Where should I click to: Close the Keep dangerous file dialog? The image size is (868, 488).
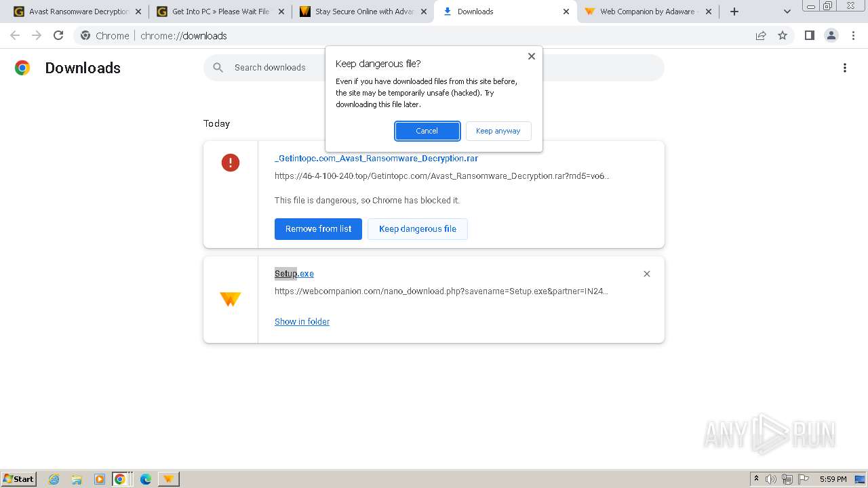(532, 56)
